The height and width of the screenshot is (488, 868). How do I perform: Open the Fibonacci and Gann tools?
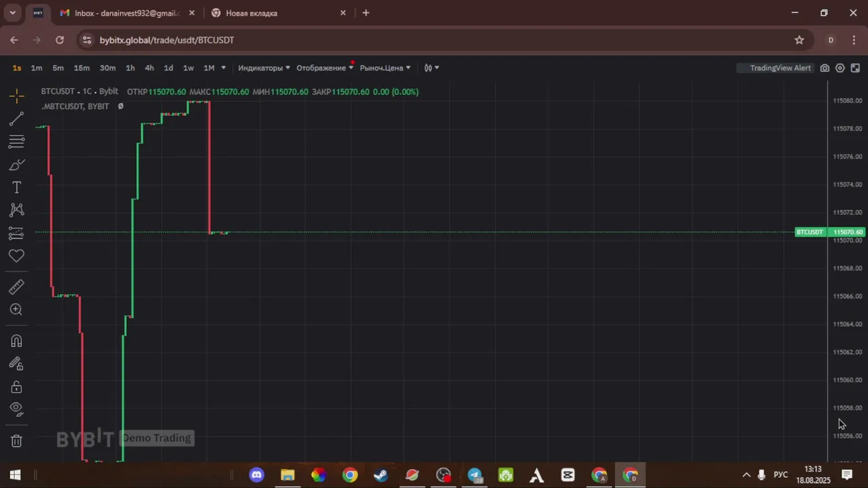(17, 142)
